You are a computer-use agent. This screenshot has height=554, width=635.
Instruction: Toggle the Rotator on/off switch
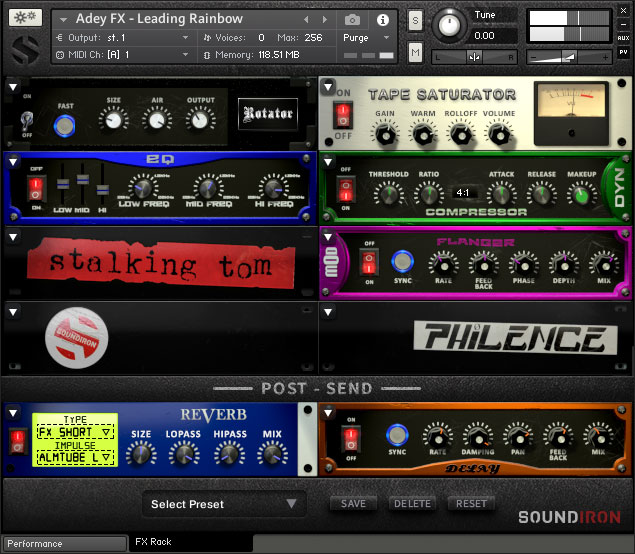click(27, 119)
